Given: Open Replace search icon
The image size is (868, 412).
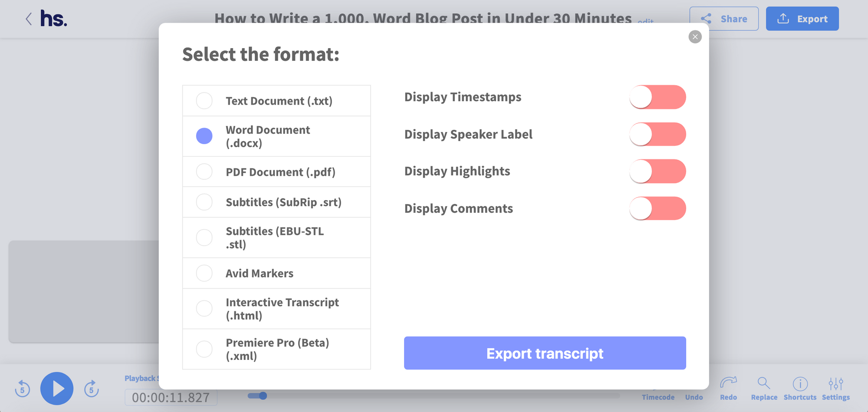Looking at the screenshot, I should (764, 383).
